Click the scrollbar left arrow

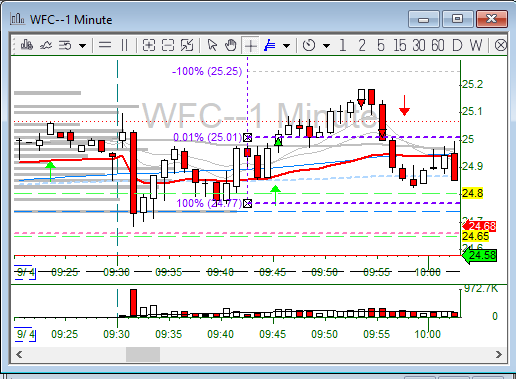point(19,354)
